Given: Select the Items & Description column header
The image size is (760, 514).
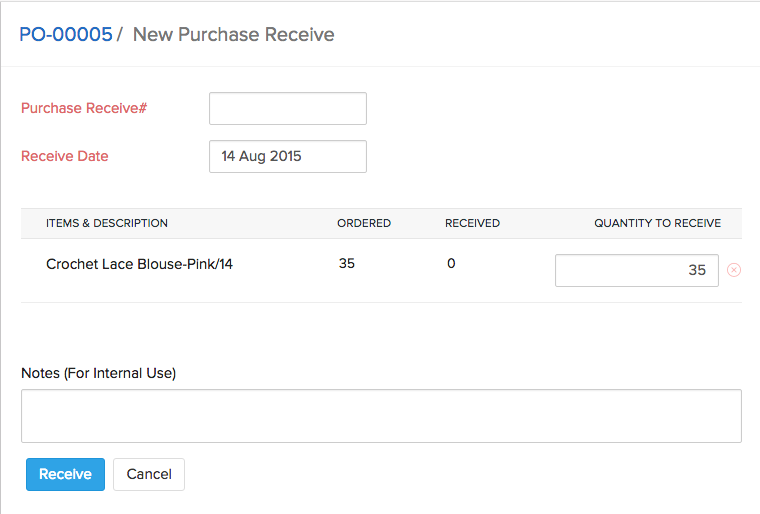Looking at the screenshot, I should point(107,223).
